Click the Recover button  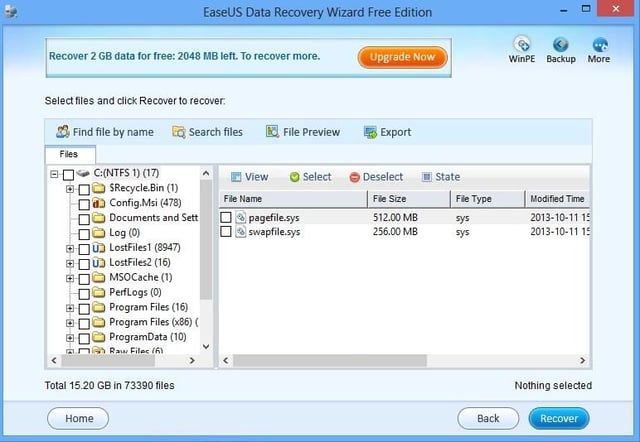559,418
